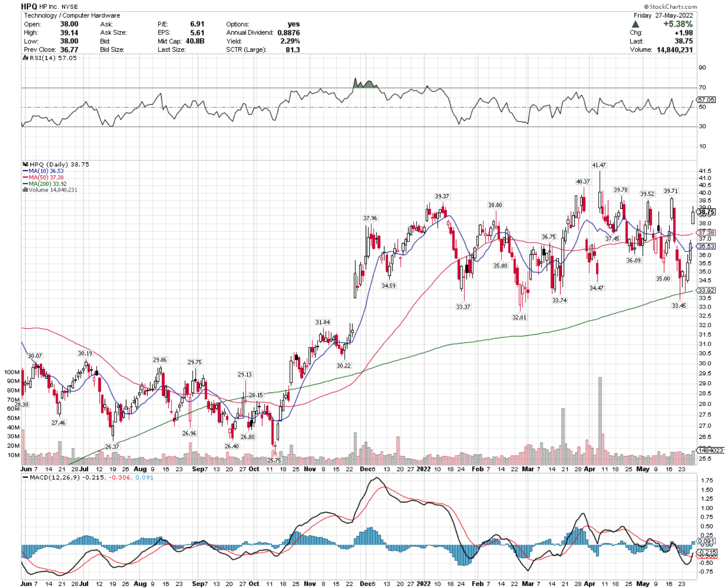Viewport: 728px width, 588px height.
Task: Click the Options value 'yes'
Action: pos(294,24)
